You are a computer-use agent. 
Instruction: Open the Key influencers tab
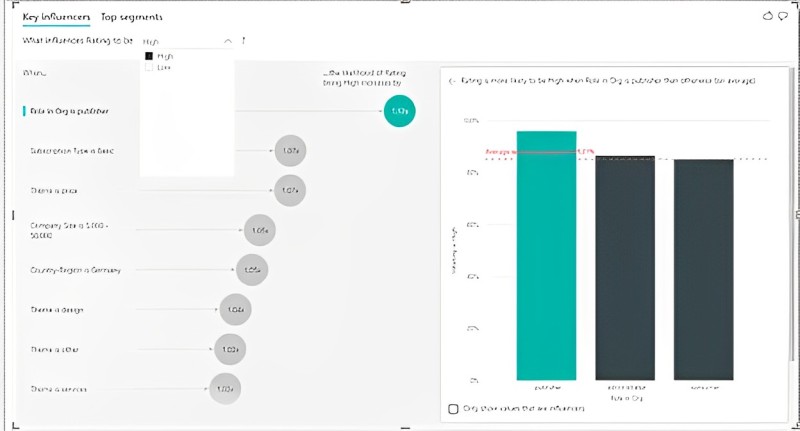coord(56,17)
